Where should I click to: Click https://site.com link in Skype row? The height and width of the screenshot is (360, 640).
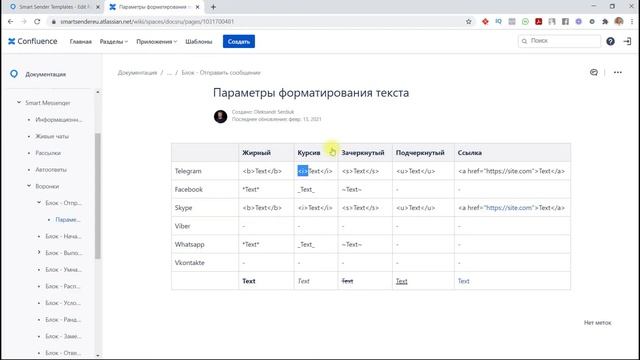coord(509,208)
